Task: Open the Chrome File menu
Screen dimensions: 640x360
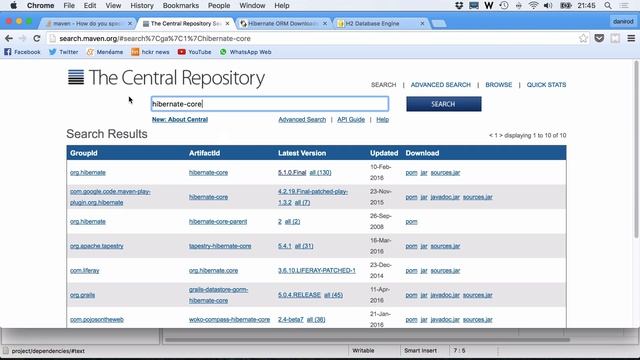Action: pyautogui.click(x=69, y=5)
